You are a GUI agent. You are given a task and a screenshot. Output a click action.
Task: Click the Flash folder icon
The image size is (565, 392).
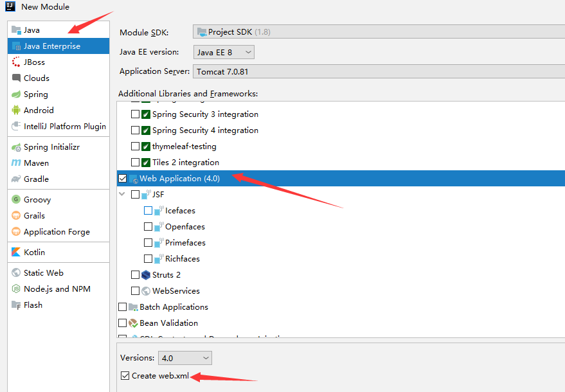[x=16, y=305]
